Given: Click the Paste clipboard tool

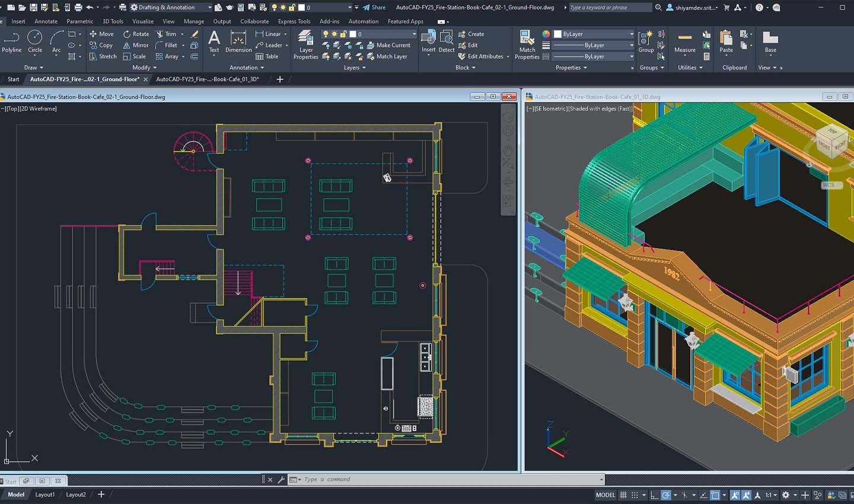Looking at the screenshot, I should click(726, 42).
